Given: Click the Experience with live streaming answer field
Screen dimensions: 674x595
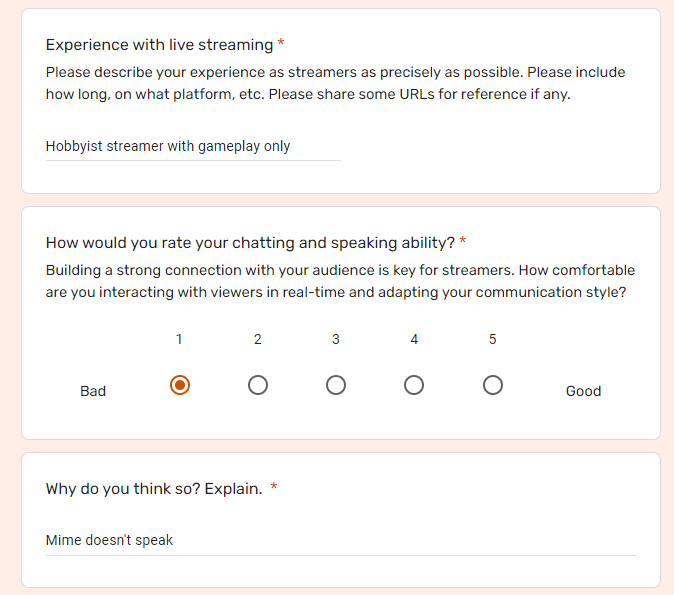Looking at the screenshot, I should (193, 147).
